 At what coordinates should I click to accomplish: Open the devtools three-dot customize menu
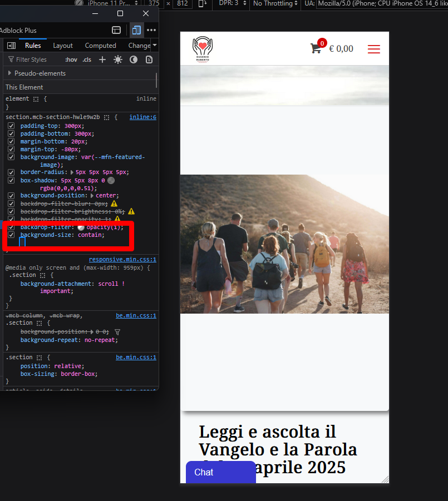click(151, 30)
